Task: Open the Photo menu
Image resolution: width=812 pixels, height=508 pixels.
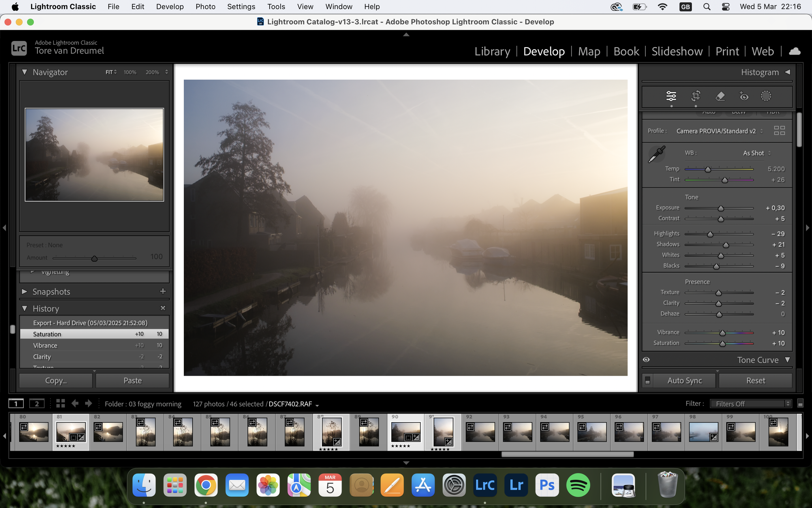Action: [205, 7]
